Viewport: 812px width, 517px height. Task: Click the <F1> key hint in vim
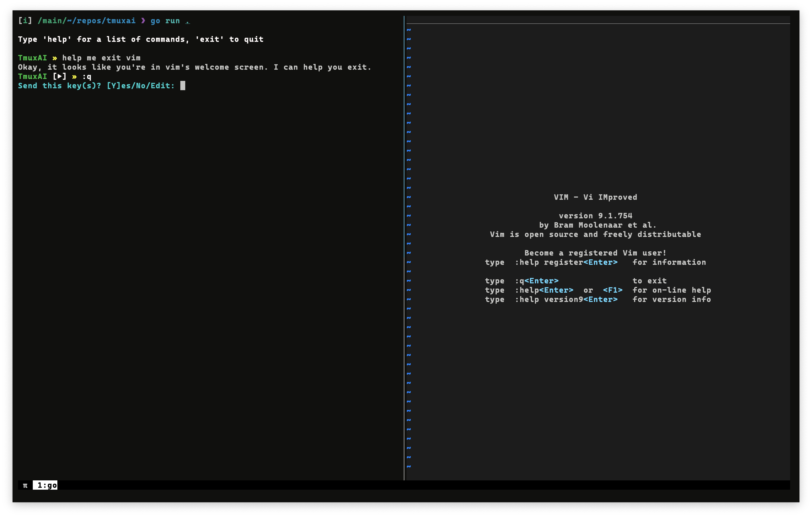[612, 290]
